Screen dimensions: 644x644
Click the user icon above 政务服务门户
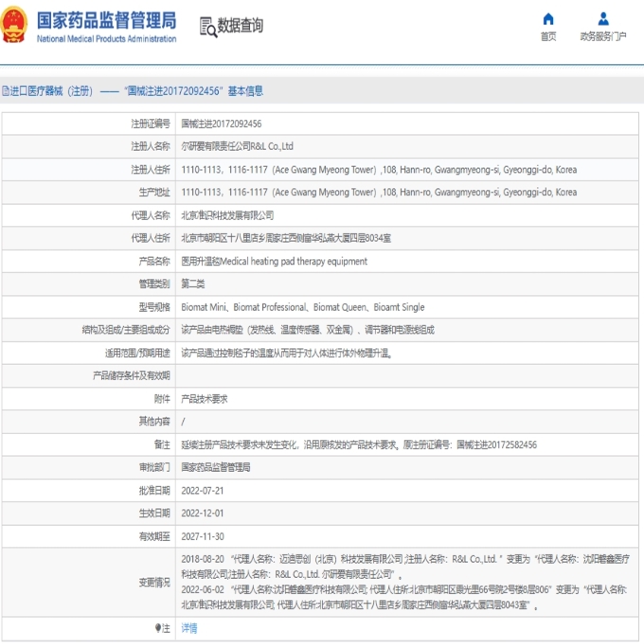(603, 19)
